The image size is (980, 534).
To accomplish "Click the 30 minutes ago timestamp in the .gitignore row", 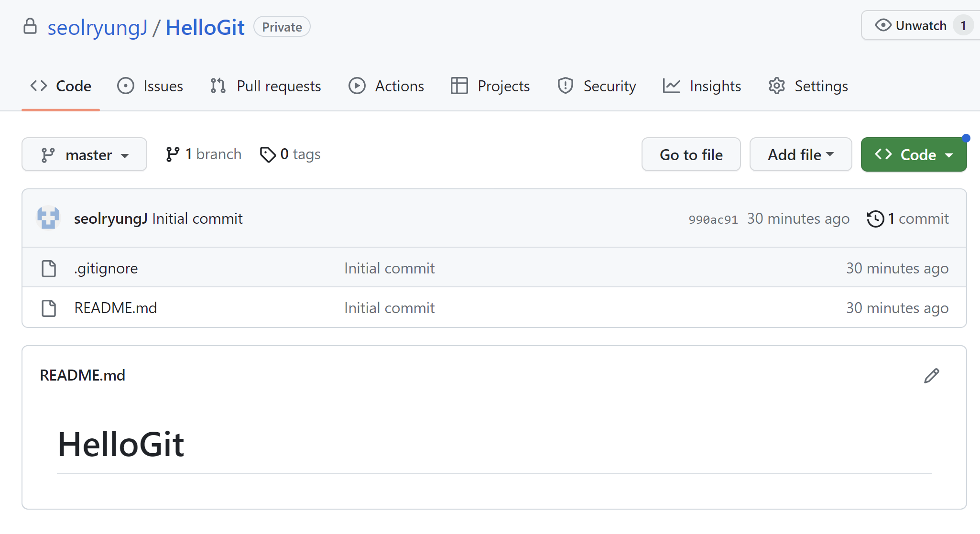I will pyautogui.click(x=897, y=268).
